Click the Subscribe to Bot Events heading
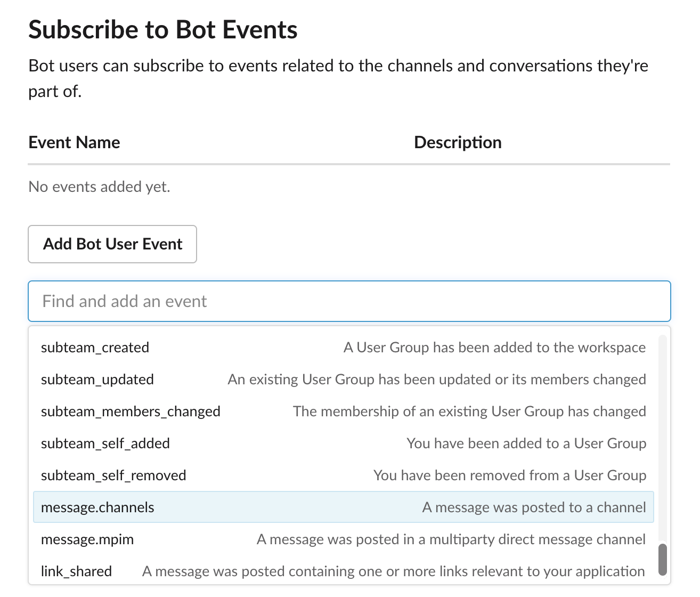 tap(163, 29)
